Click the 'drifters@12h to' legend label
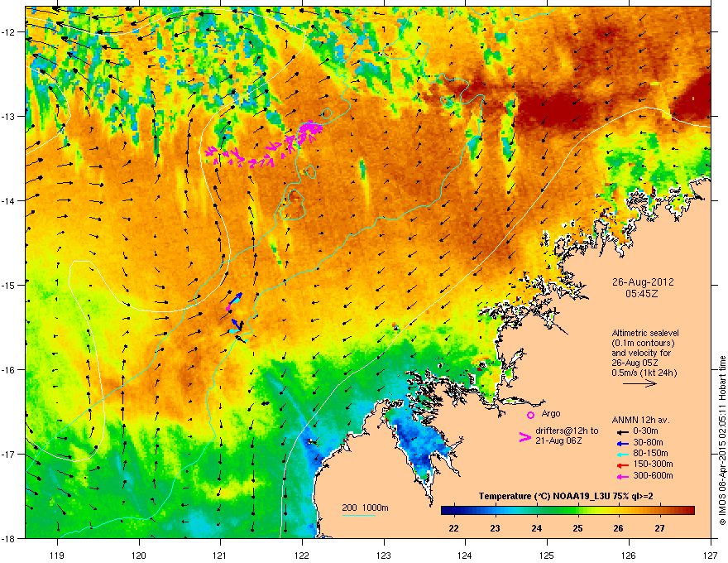This screenshot has height=563, width=728. [x=567, y=431]
